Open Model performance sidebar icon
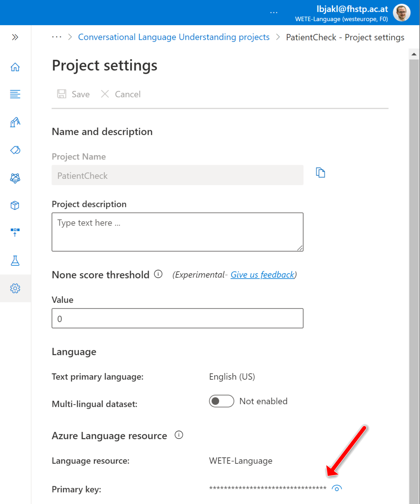The height and width of the screenshot is (504, 420). pyautogui.click(x=15, y=178)
